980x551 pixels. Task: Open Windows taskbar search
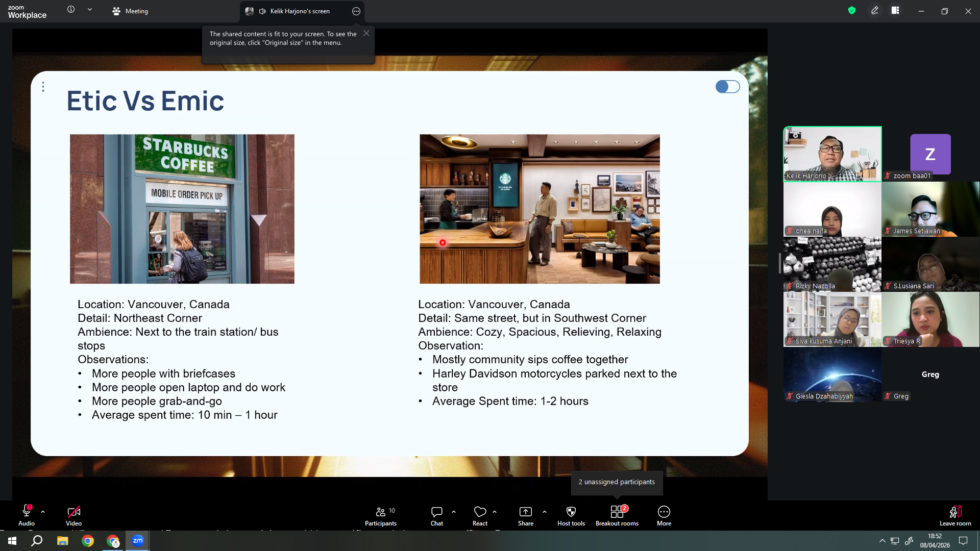tap(37, 541)
